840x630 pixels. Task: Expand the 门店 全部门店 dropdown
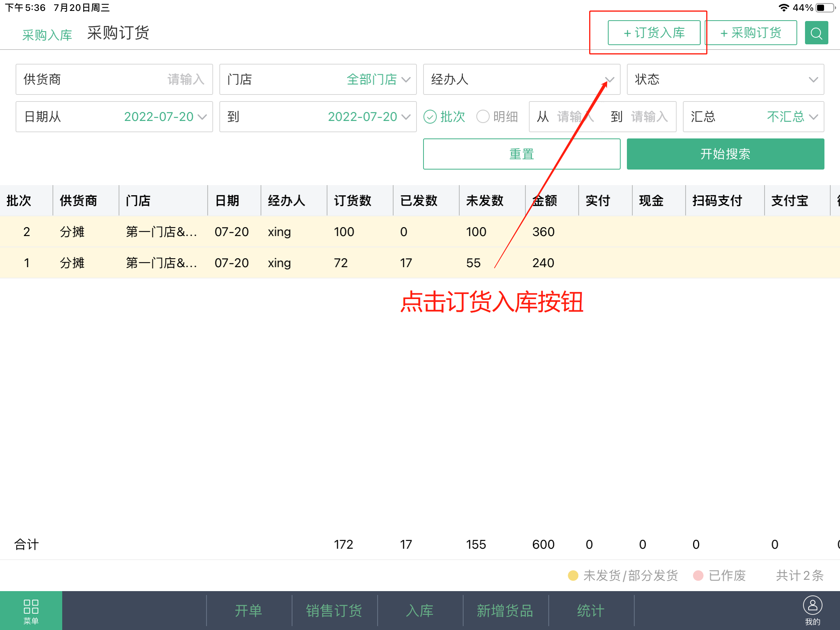318,79
